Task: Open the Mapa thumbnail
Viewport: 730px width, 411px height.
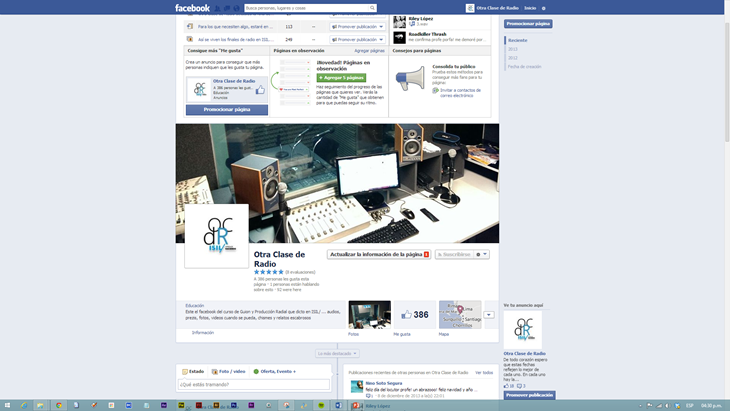Action: (x=460, y=315)
